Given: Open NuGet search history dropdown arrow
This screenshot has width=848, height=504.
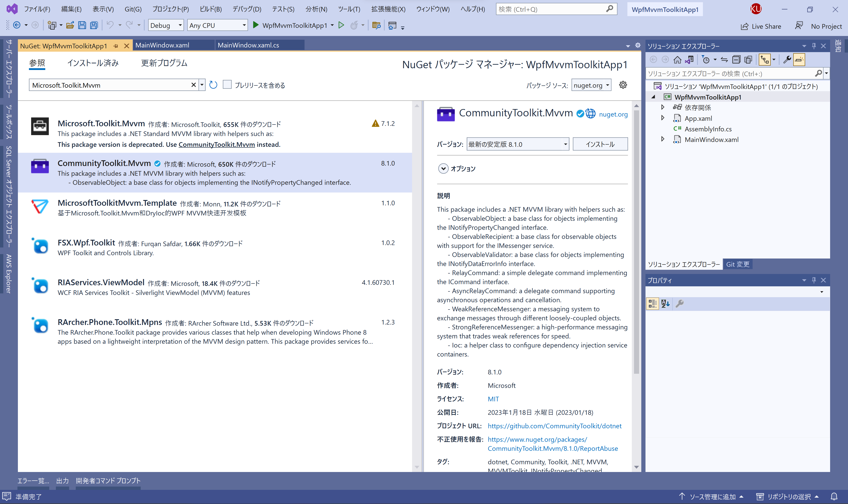Looking at the screenshot, I should pyautogui.click(x=202, y=85).
